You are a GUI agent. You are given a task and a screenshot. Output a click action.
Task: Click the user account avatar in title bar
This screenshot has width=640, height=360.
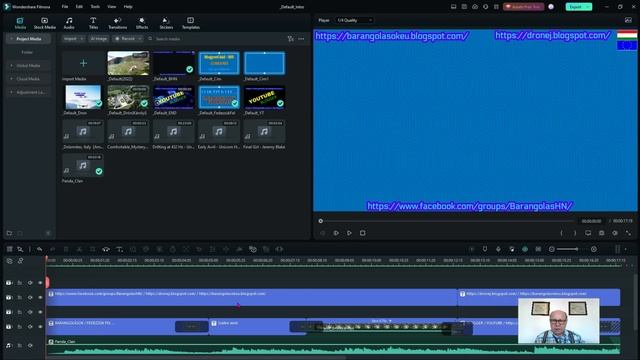pos(551,7)
